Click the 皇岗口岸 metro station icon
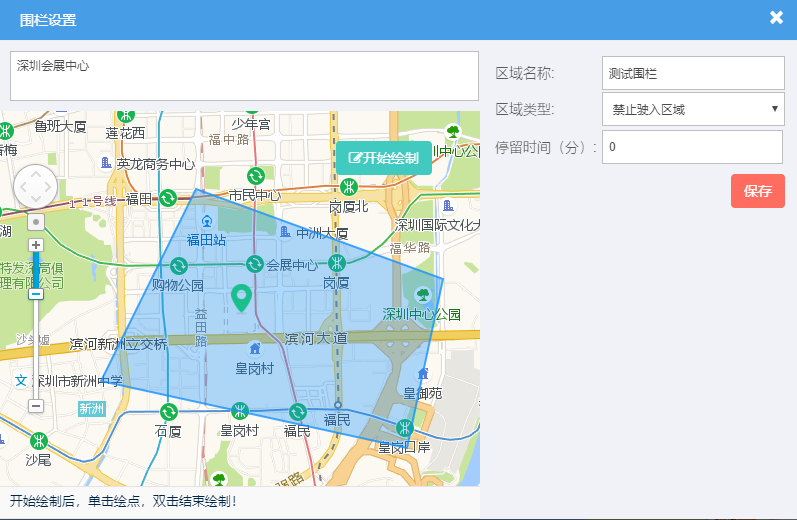This screenshot has height=520, width=797. (x=404, y=428)
